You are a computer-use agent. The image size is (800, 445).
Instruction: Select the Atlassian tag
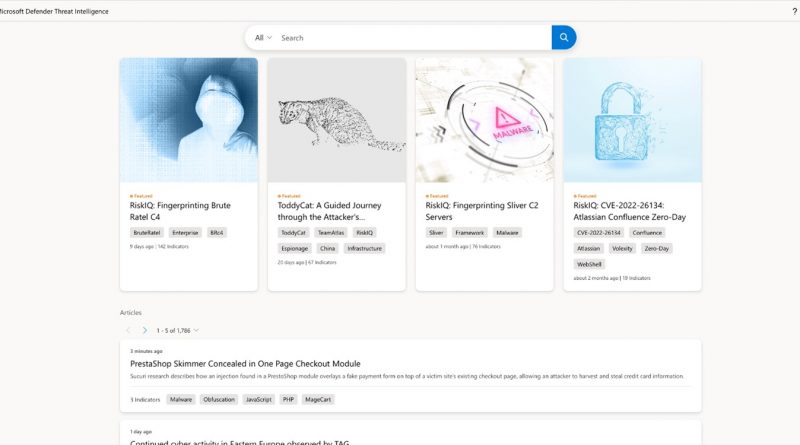point(588,249)
